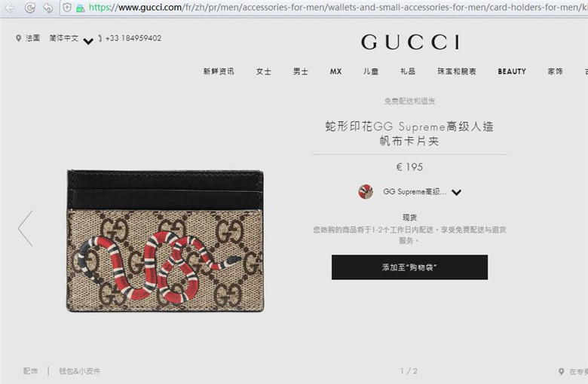Expand the GG Supreme color variant dropdown

(x=456, y=192)
